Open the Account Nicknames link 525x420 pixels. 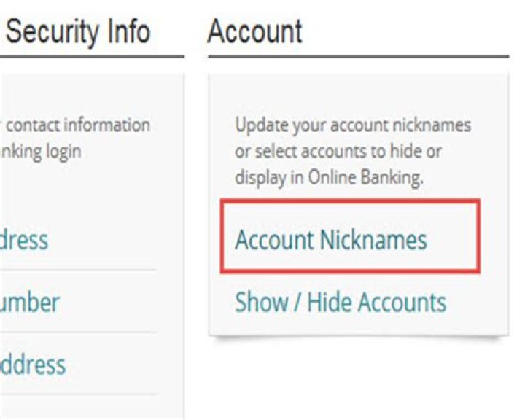330,240
